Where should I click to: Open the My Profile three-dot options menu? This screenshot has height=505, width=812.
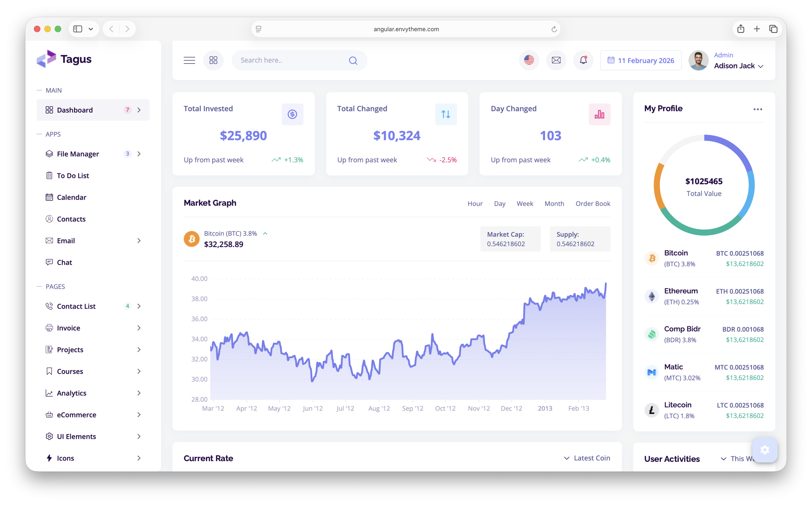click(x=758, y=109)
